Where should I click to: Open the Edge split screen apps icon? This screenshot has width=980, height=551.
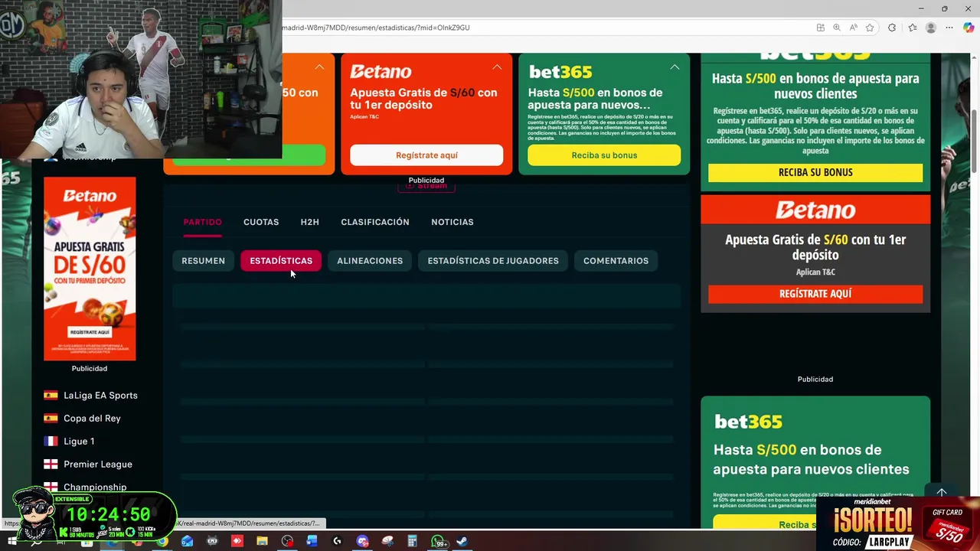click(x=820, y=28)
